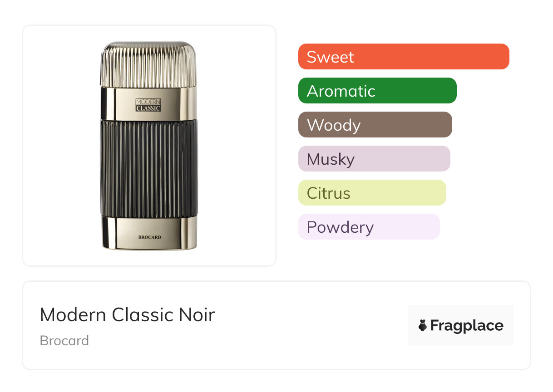Viewport: 553px width, 392px height.
Task: Pick the yellow-green Citrus accord bar
Action: pyautogui.click(x=372, y=193)
